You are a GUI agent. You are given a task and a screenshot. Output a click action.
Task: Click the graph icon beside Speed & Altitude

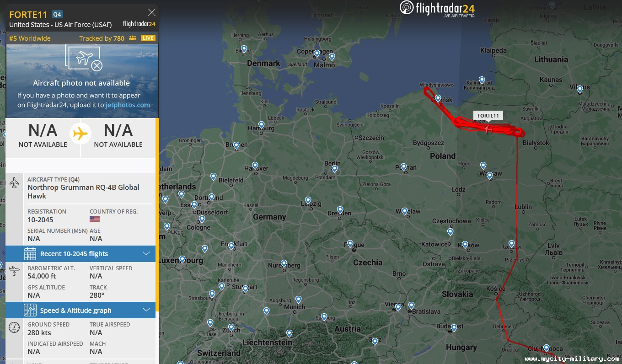pos(30,310)
